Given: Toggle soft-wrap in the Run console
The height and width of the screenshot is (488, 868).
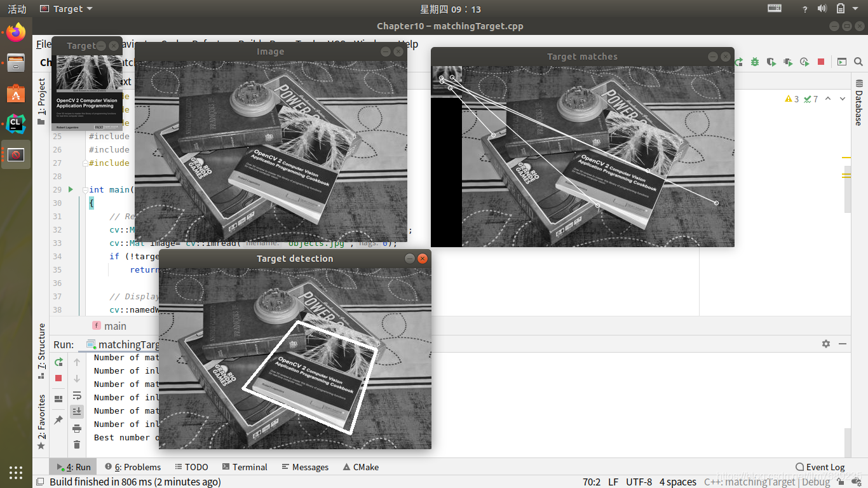Looking at the screenshot, I should [77, 395].
